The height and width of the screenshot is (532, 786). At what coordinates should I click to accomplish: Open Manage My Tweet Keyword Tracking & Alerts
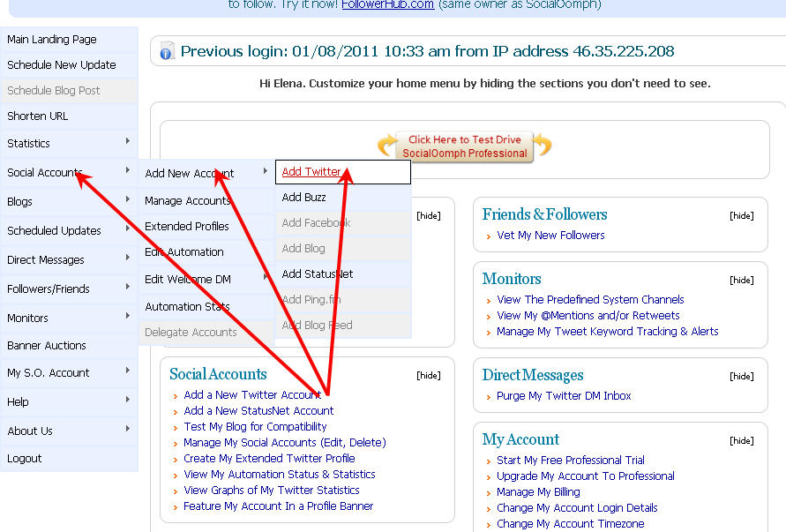click(x=608, y=332)
